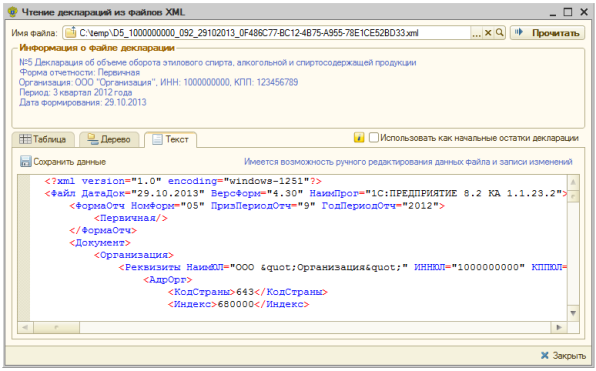Click the yellow info icon near the checkbox

pos(359,137)
